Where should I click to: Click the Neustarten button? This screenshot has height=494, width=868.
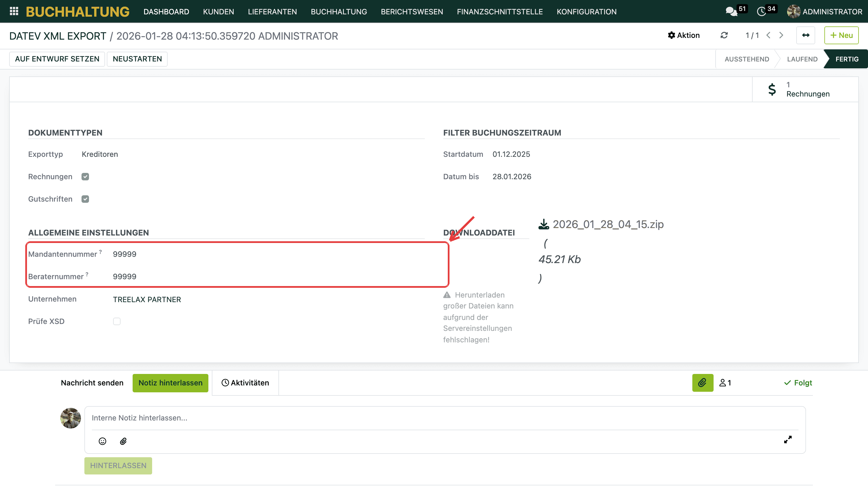click(137, 59)
